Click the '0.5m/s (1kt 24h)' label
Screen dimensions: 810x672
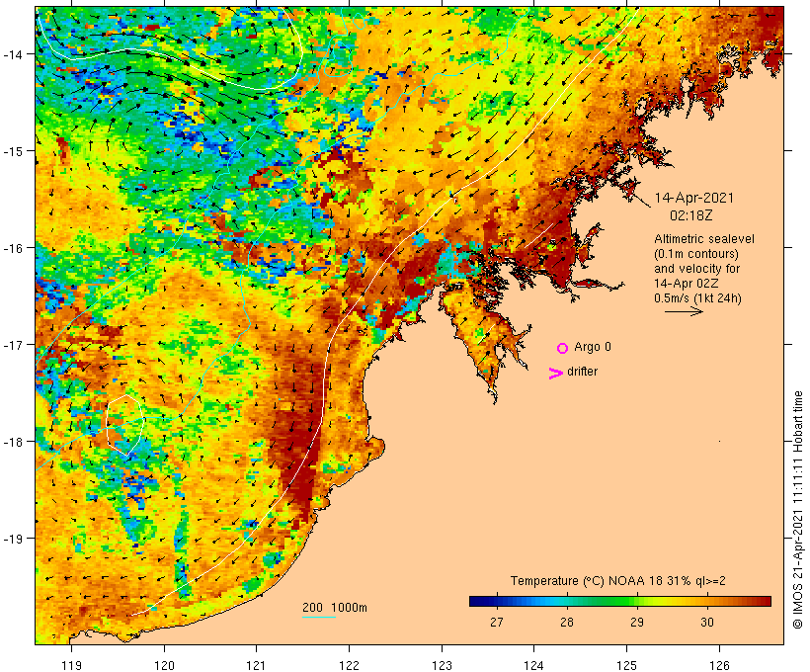698,298
